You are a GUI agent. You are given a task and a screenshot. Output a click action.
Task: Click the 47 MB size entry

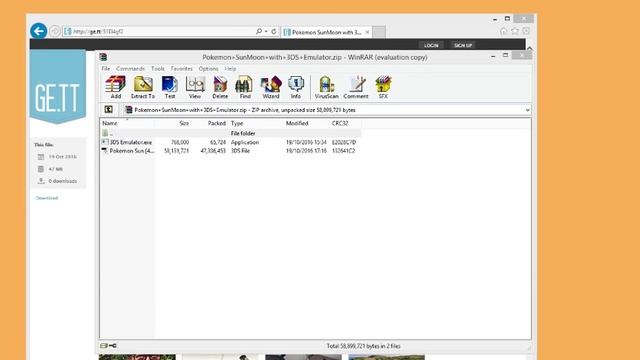click(56, 169)
